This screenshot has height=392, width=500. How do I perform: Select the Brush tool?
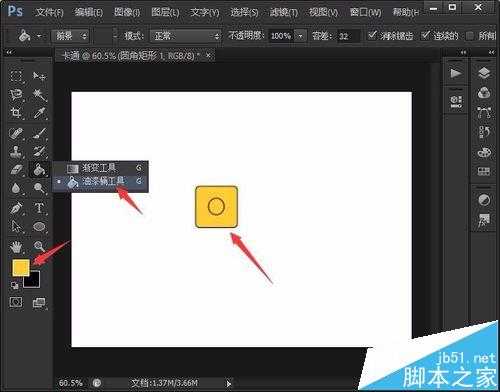[x=39, y=133]
